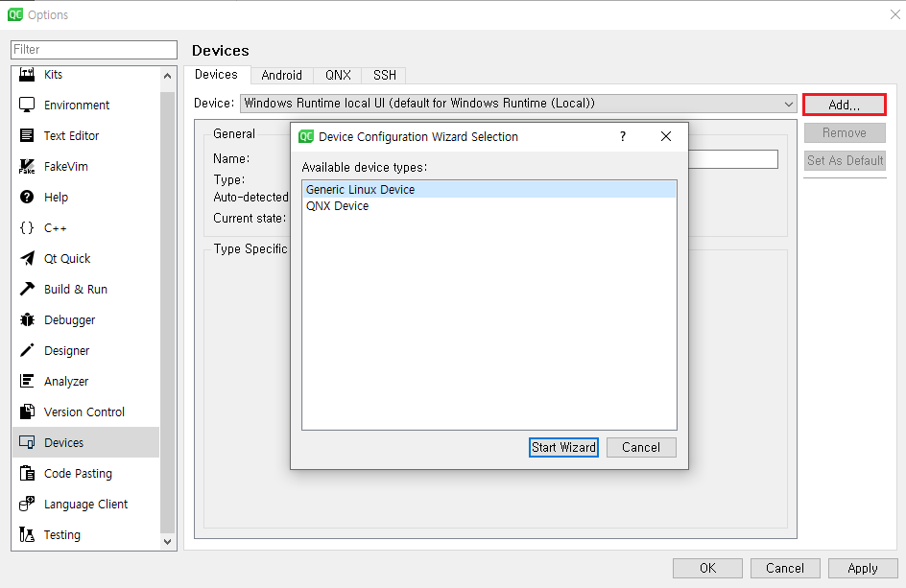
Task: Open the Code Pasting clipboard icon
Action: coord(27,473)
